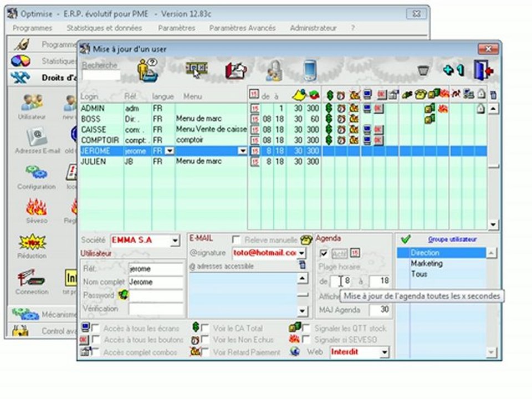Click the user padlock toolbar icon

(274, 70)
